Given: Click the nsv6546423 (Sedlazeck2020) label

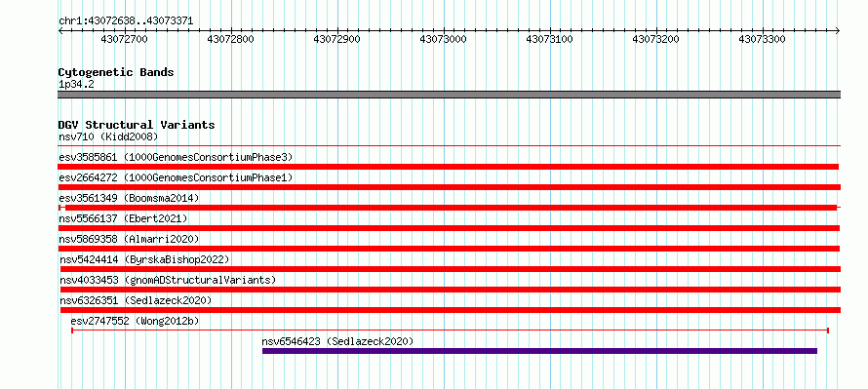Looking at the screenshot, I should (337, 341).
